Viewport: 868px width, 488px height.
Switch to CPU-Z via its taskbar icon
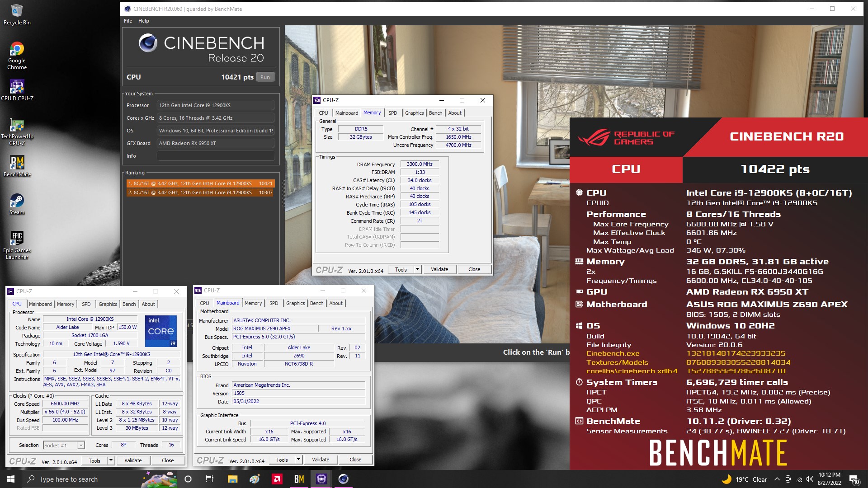(x=321, y=479)
